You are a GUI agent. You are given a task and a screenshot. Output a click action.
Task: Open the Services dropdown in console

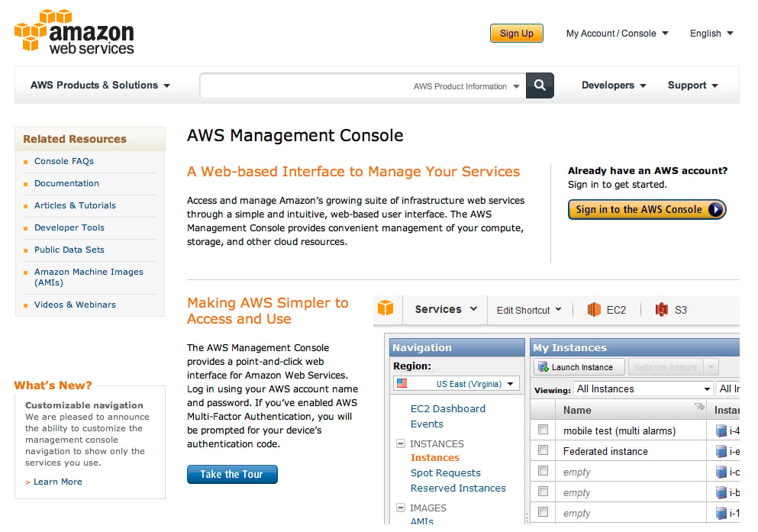click(446, 309)
